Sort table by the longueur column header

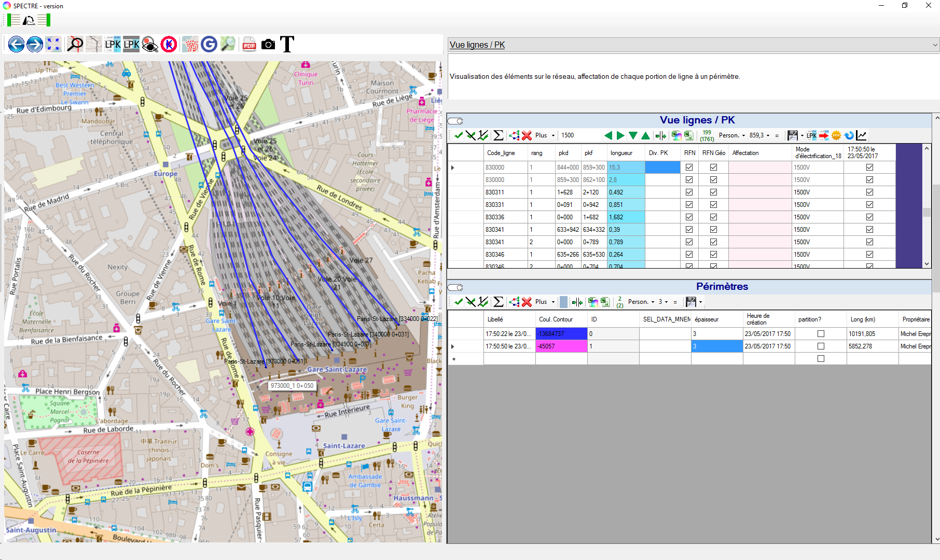pyautogui.click(x=621, y=153)
